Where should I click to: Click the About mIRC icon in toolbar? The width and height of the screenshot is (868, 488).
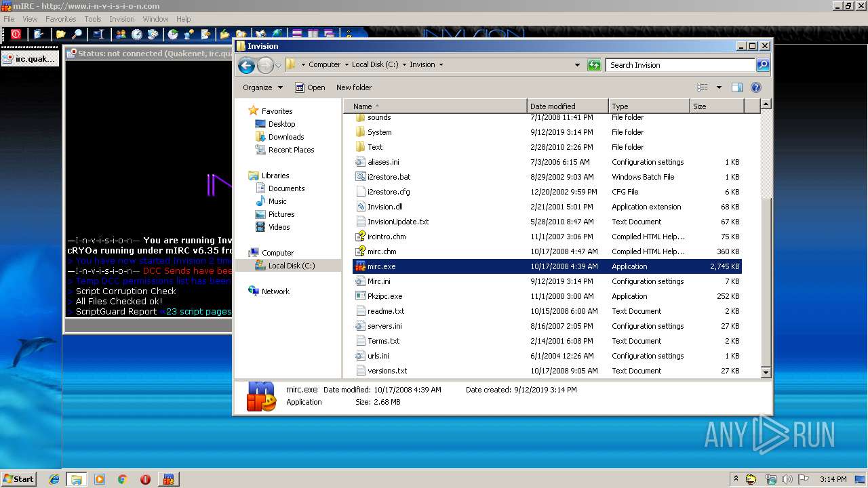[x=348, y=33]
